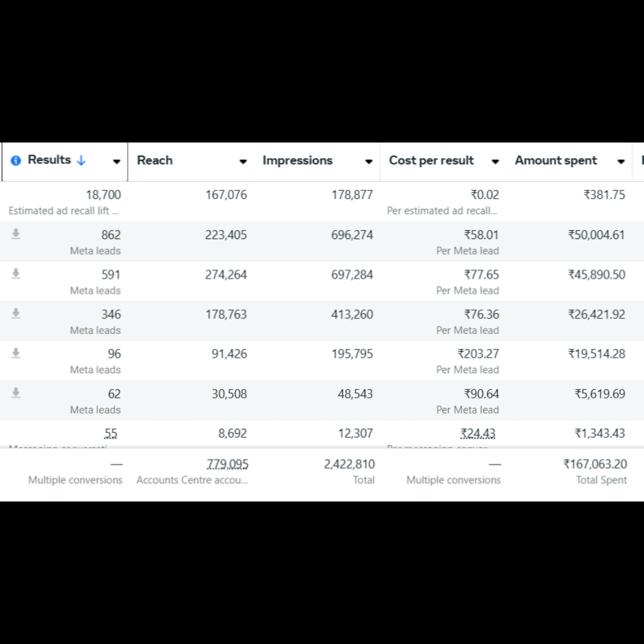
Task: Download leads for the 96 Meta leads row
Action: click(16, 353)
